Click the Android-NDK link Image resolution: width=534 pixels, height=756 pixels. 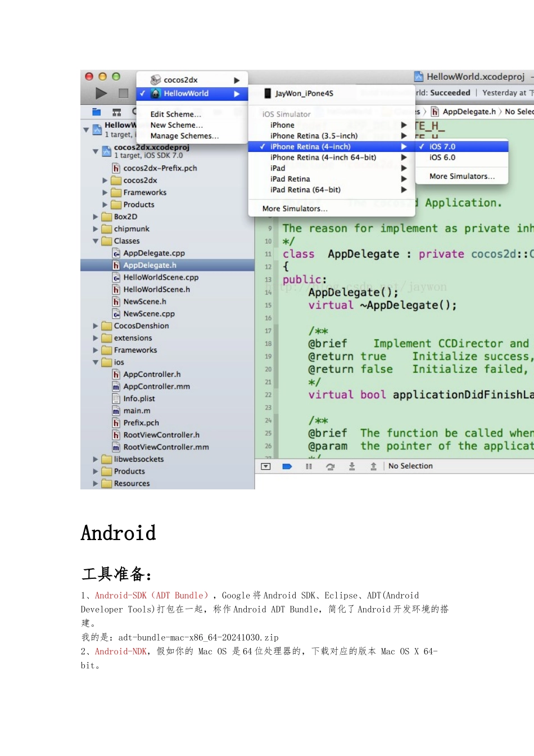(x=121, y=651)
